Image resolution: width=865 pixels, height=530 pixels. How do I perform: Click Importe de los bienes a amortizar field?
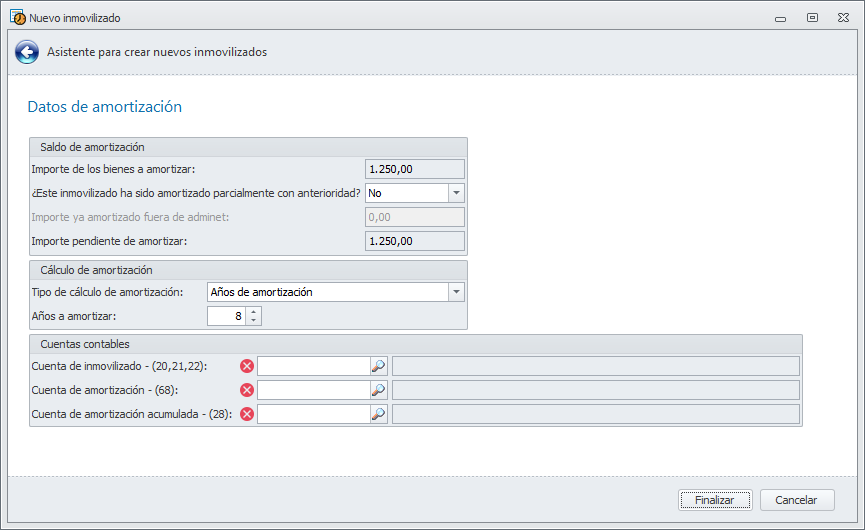[414, 169]
